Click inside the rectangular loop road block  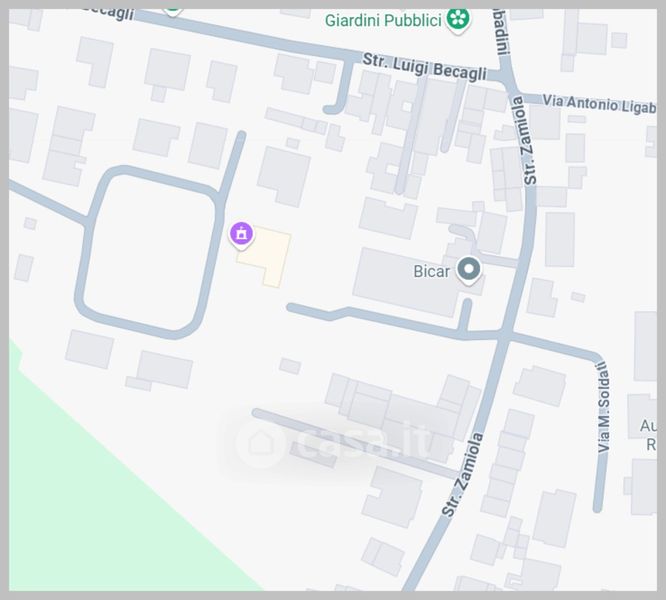click(x=149, y=251)
